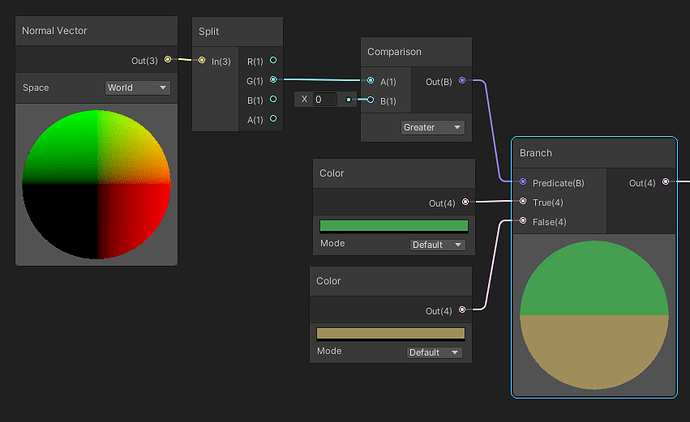The height and width of the screenshot is (422, 690).
Task: Open the Comparison type dropdown showing Greater
Action: click(432, 128)
